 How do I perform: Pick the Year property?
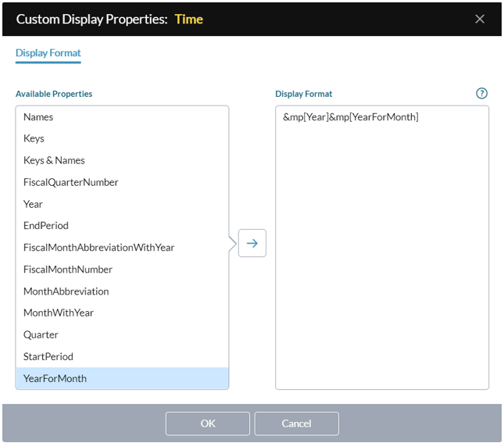tap(122, 204)
